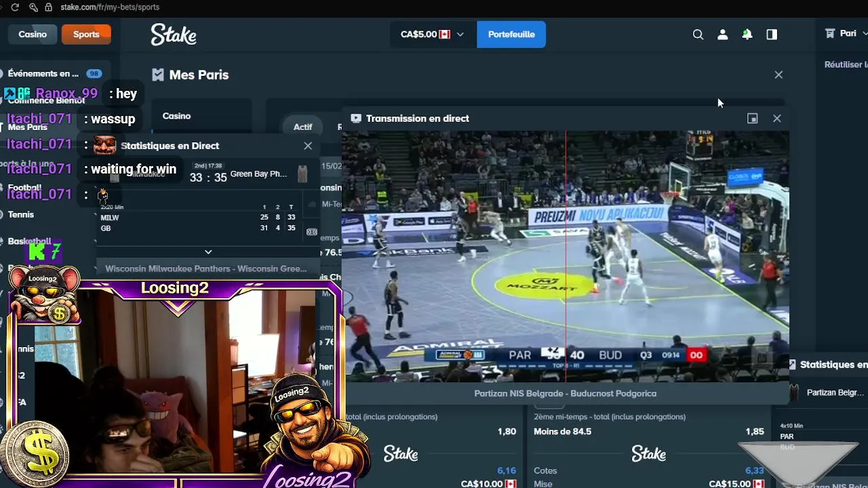Close the Mes Paris panel
The width and height of the screenshot is (868, 488).
pyautogui.click(x=778, y=75)
